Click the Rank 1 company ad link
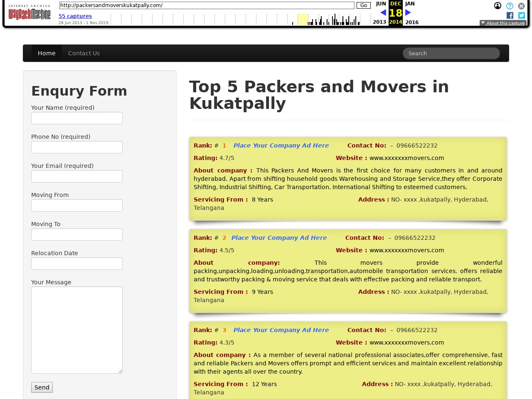 (281, 145)
